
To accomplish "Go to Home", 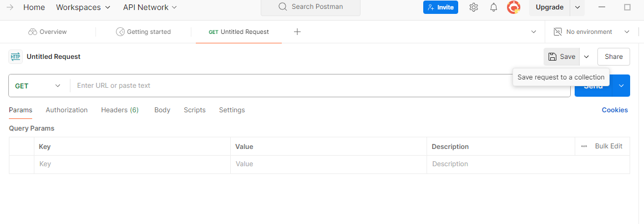I will 34,7.
